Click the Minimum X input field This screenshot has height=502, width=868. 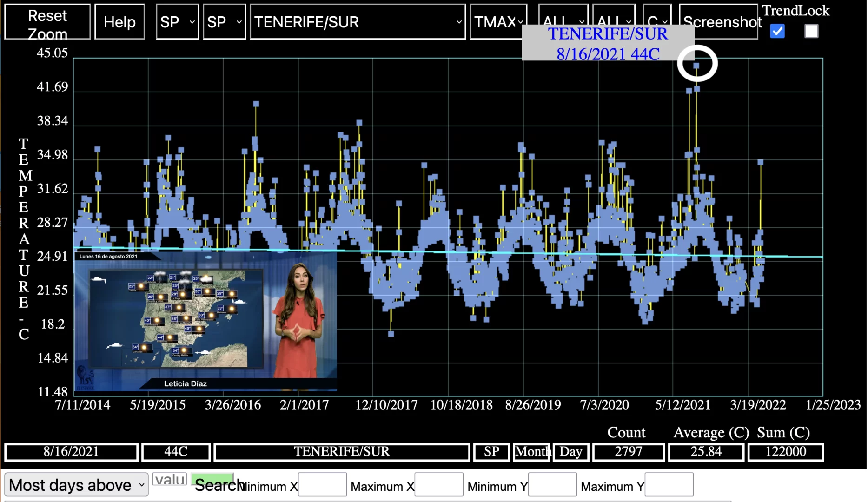pyautogui.click(x=322, y=485)
